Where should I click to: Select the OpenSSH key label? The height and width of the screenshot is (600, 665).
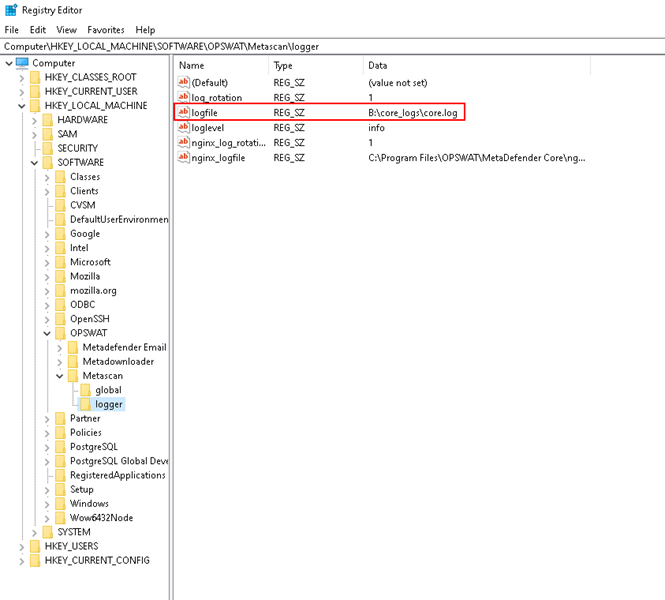click(x=90, y=319)
